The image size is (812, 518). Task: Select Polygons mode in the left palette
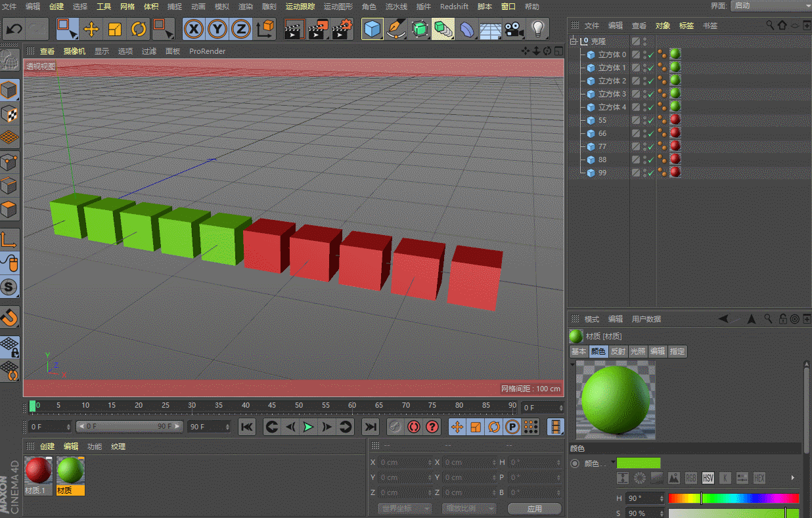tap(9, 210)
